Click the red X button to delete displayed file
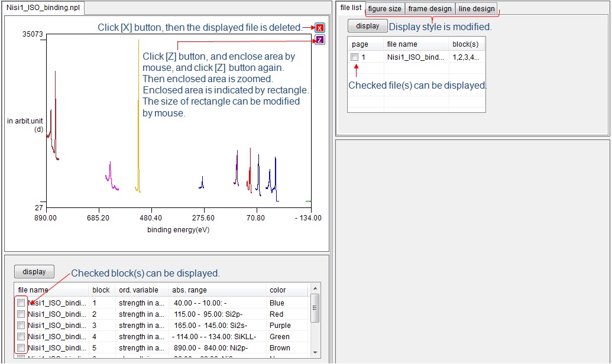Screen dimensions: 612x364 click(319, 28)
